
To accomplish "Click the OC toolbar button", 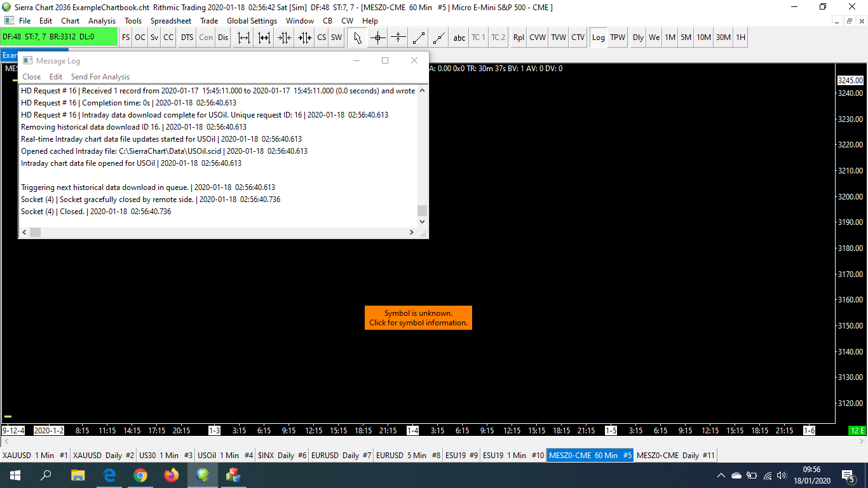I will pos(140,37).
